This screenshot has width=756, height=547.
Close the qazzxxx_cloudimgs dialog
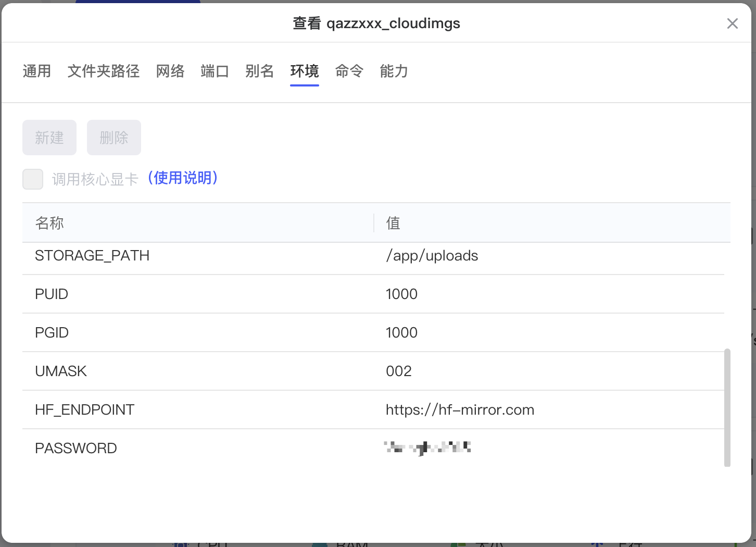pos(732,23)
